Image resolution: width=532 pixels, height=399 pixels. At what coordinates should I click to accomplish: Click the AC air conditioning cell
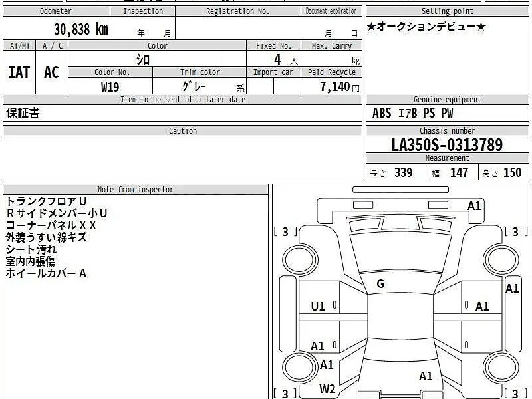[x=51, y=72]
